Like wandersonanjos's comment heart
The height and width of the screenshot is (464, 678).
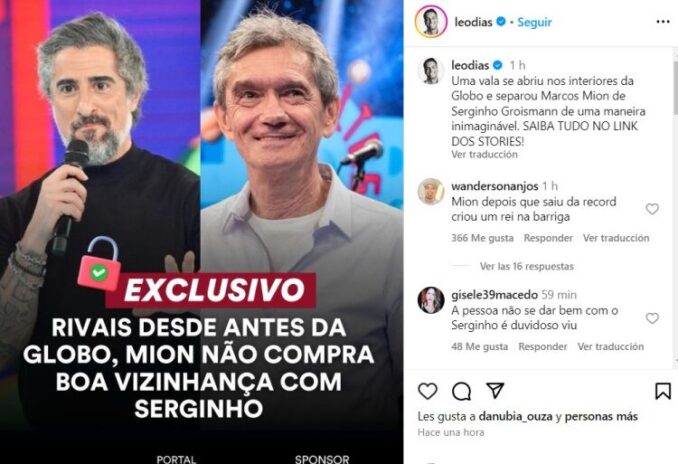click(x=652, y=209)
